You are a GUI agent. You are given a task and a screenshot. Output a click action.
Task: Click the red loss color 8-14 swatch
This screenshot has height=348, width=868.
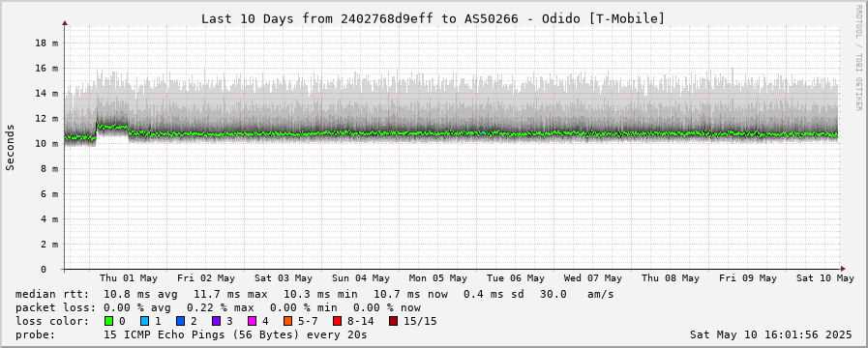coord(337,321)
